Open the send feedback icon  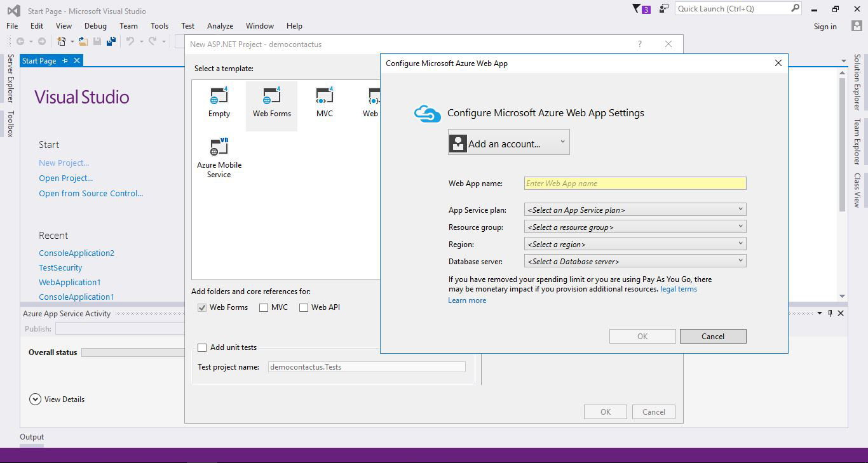tap(663, 9)
